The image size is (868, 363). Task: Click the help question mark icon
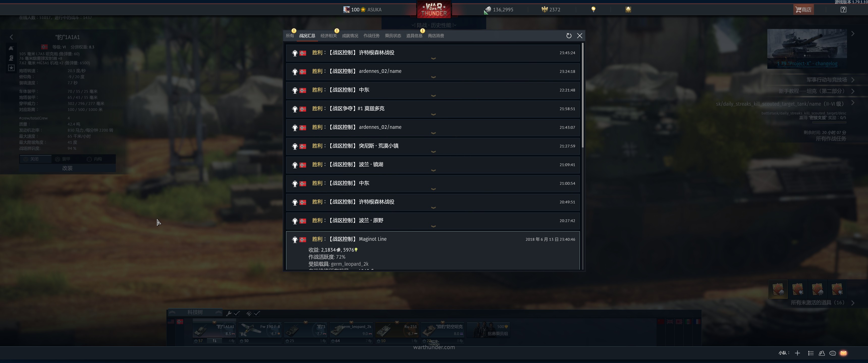844,9
